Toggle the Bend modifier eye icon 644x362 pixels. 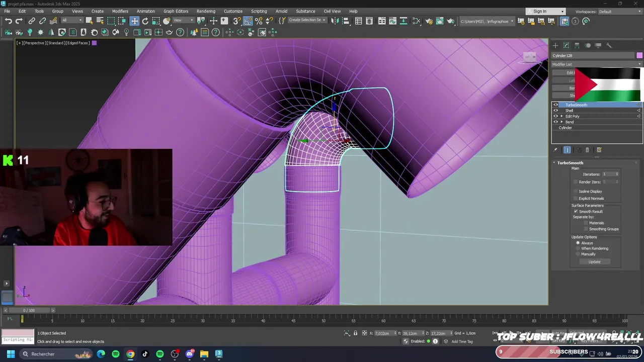556,122
